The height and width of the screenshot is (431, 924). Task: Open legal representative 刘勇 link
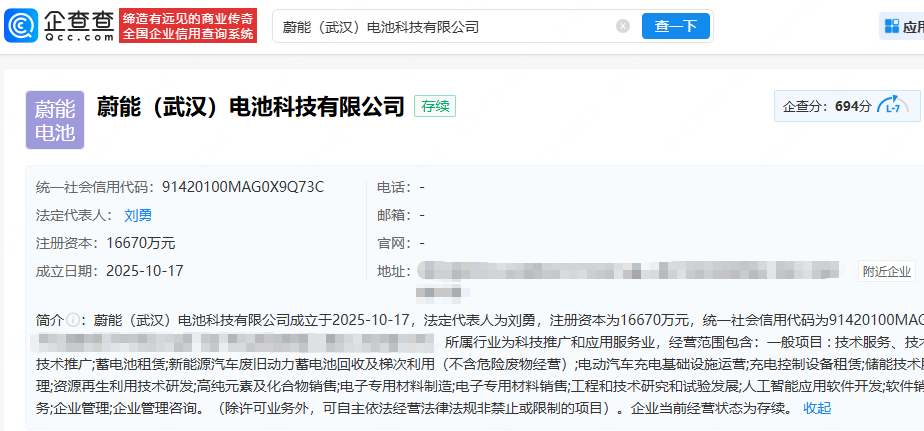tap(138, 215)
